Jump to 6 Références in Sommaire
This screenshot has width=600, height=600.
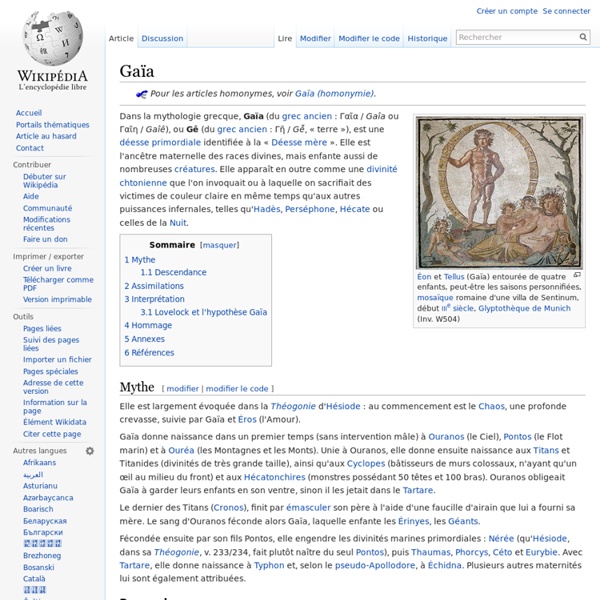pos(149,352)
